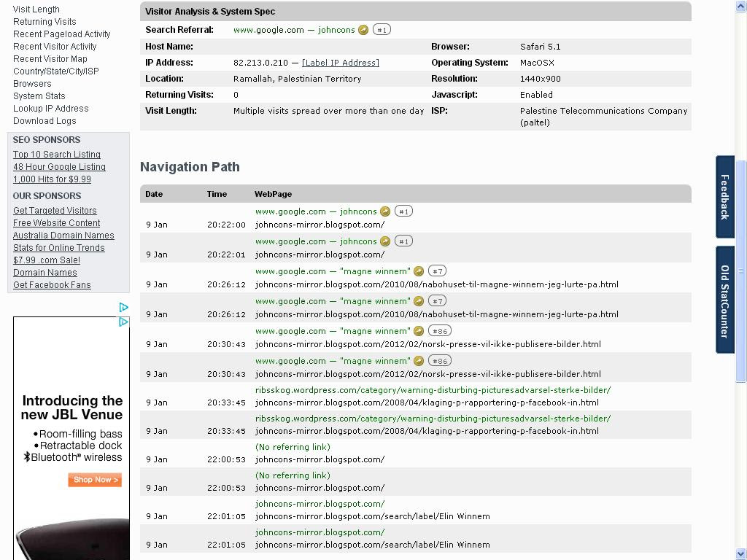The image size is (747, 560).
Task: Open the Old StatCounter side tab
Action: (724, 300)
